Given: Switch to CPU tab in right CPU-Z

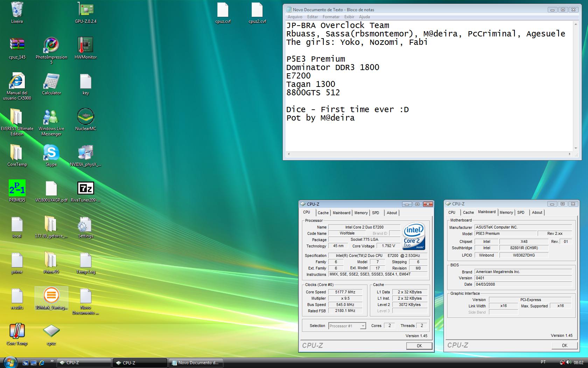Looking at the screenshot, I should pyautogui.click(x=452, y=212).
